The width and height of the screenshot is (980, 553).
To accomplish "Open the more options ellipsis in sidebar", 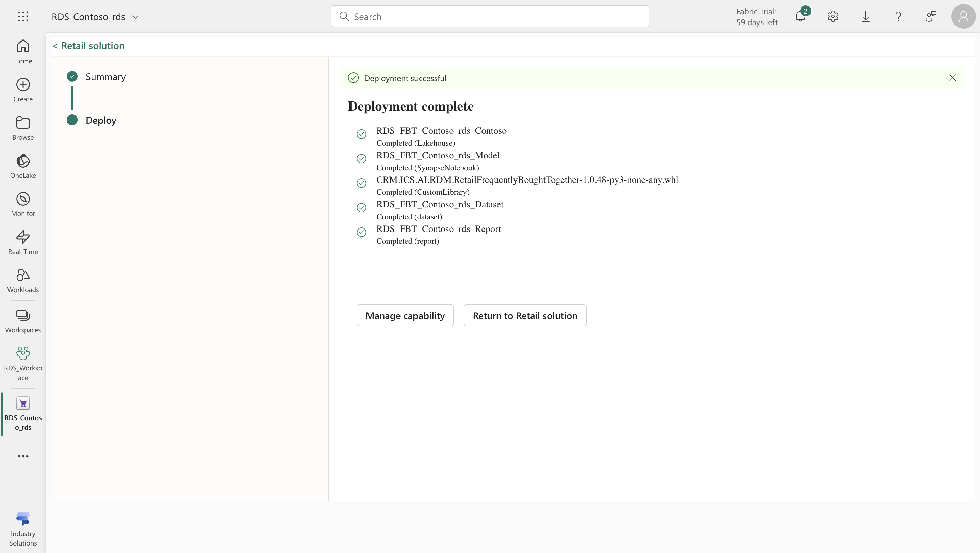I will click(x=23, y=456).
